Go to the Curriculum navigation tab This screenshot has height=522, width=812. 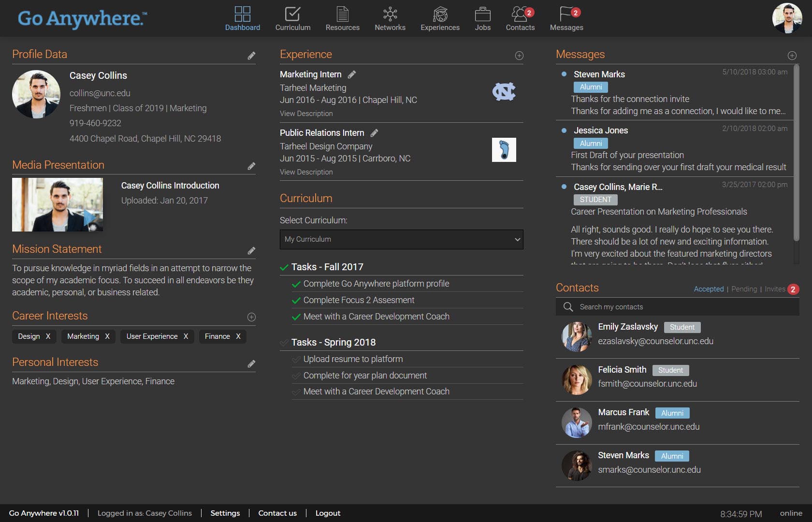click(x=292, y=18)
